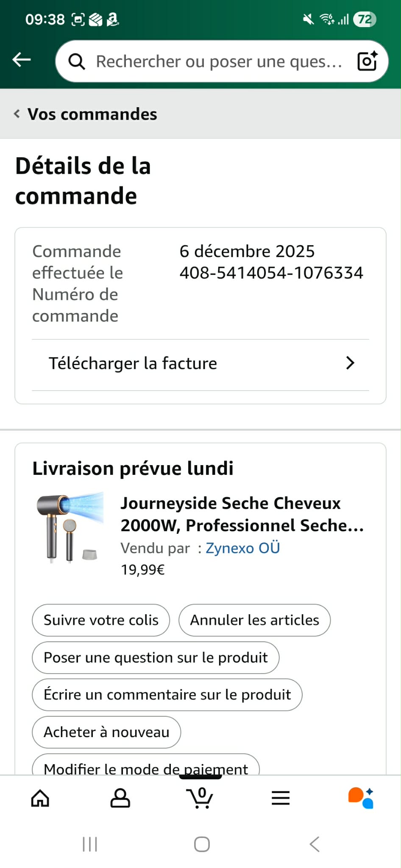The width and height of the screenshot is (401, 868).
Task: Open the shopping cart icon
Action: (x=200, y=798)
